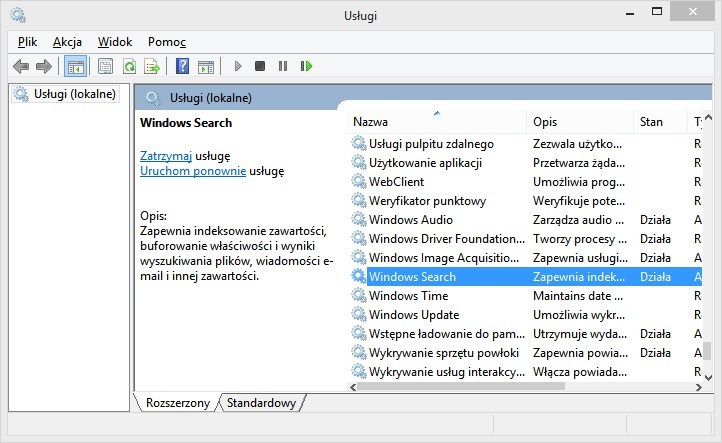Click the 'Maintains date ...' description cell

tap(578, 296)
